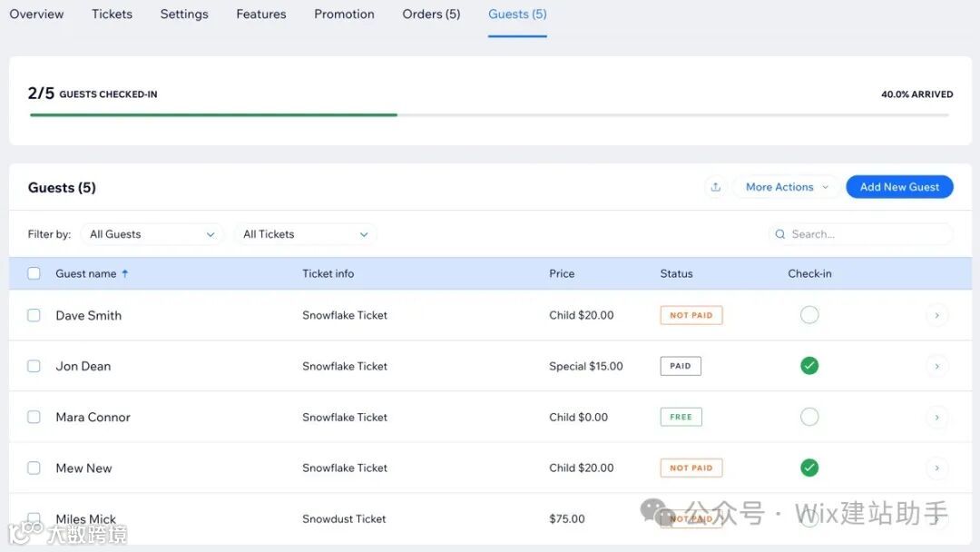This screenshot has width=980, height=552.
Task: Open the More Actions dropdown
Action: (x=787, y=187)
